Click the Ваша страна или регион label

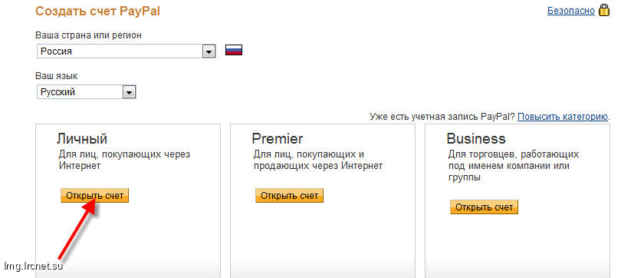point(89,35)
